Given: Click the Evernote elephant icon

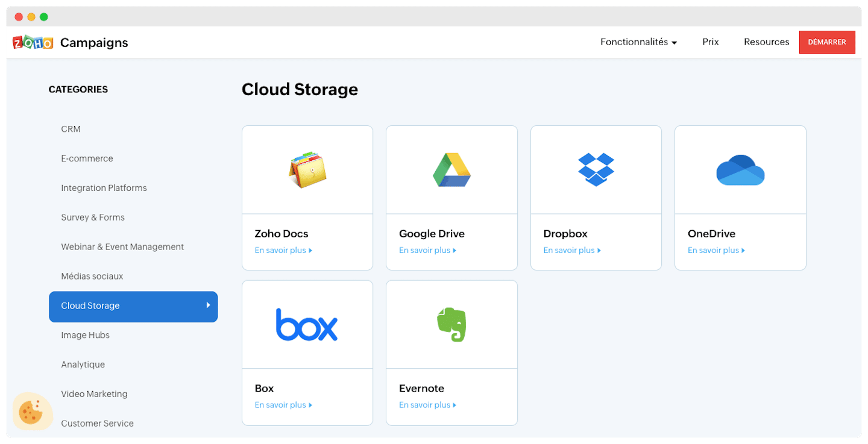Looking at the screenshot, I should (451, 325).
